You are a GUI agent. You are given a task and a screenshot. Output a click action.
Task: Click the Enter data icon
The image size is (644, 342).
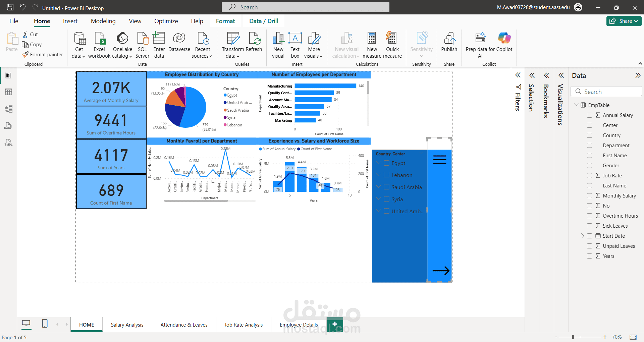(159, 39)
